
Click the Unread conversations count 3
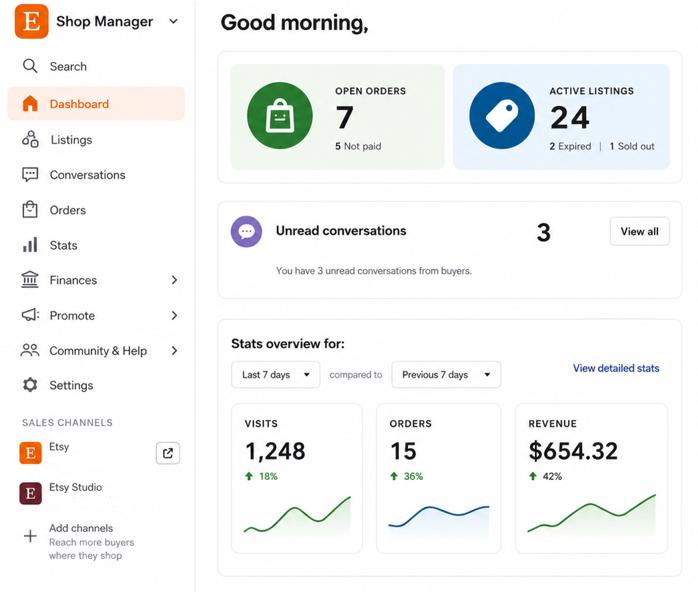coord(544,232)
